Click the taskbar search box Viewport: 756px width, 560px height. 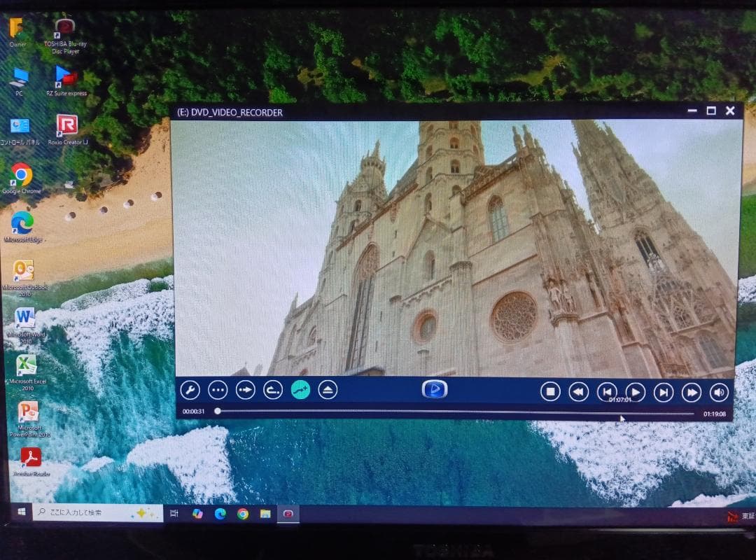pyautogui.click(x=98, y=513)
